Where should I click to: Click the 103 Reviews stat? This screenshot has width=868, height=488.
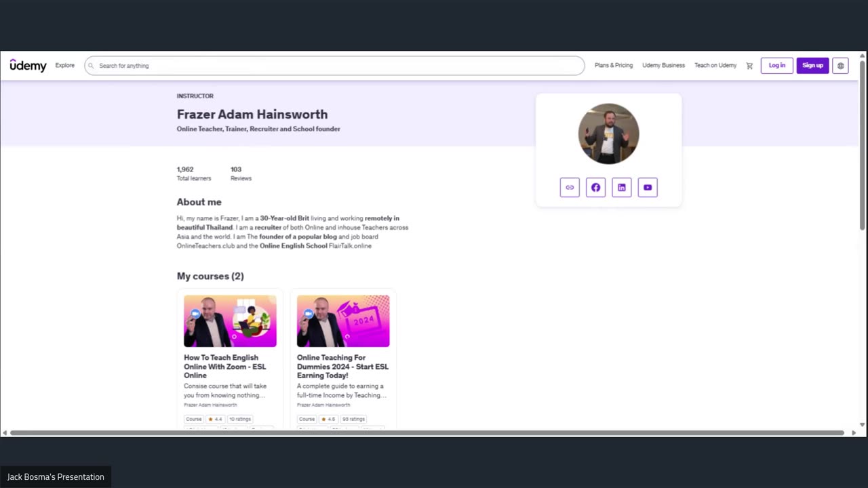[241, 174]
